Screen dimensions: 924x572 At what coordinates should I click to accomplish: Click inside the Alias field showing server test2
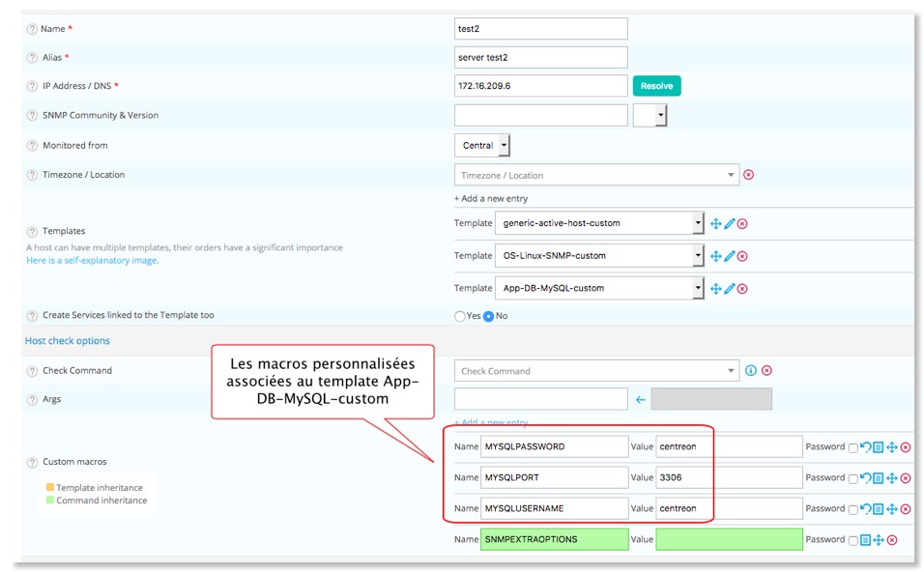point(541,56)
